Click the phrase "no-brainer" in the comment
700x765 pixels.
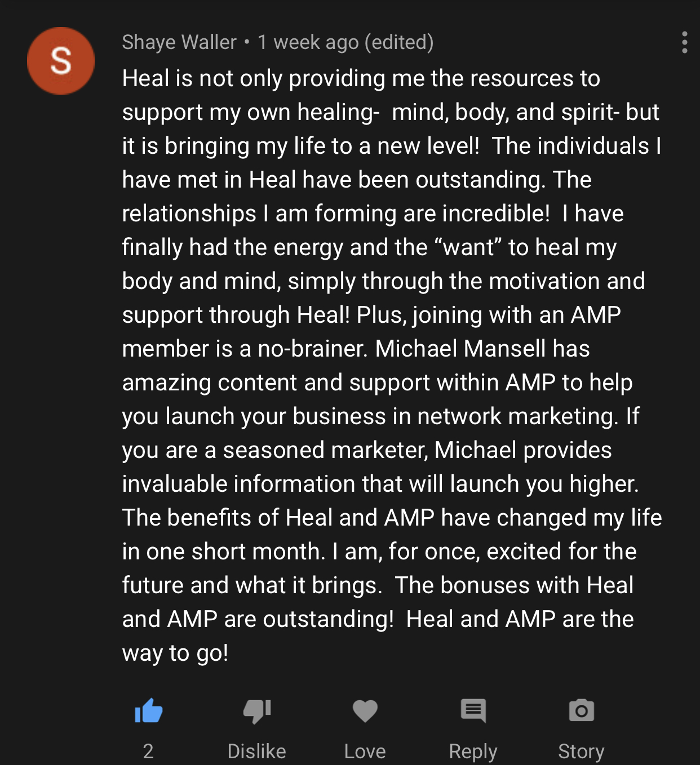pyautogui.click(x=312, y=349)
